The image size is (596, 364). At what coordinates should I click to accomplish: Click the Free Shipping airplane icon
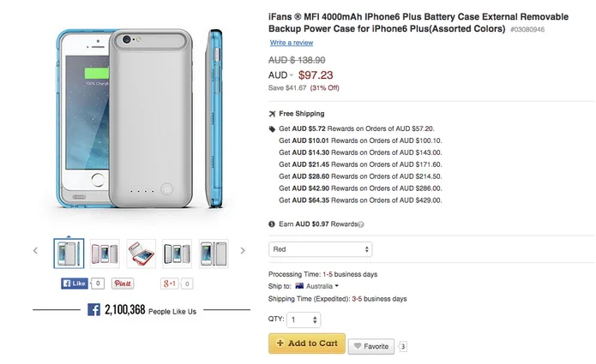[x=273, y=114]
